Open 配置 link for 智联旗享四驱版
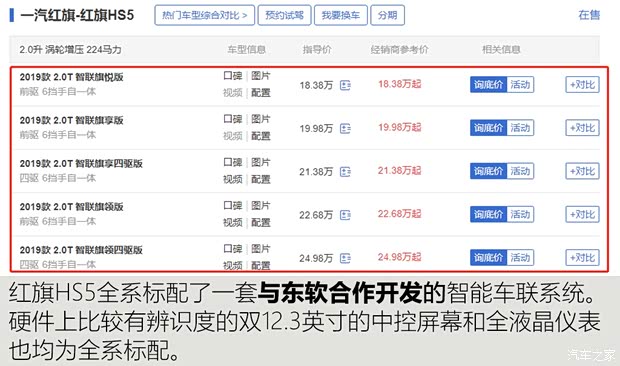This screenshot has height=366, width=620. click(x=261, y=179)
